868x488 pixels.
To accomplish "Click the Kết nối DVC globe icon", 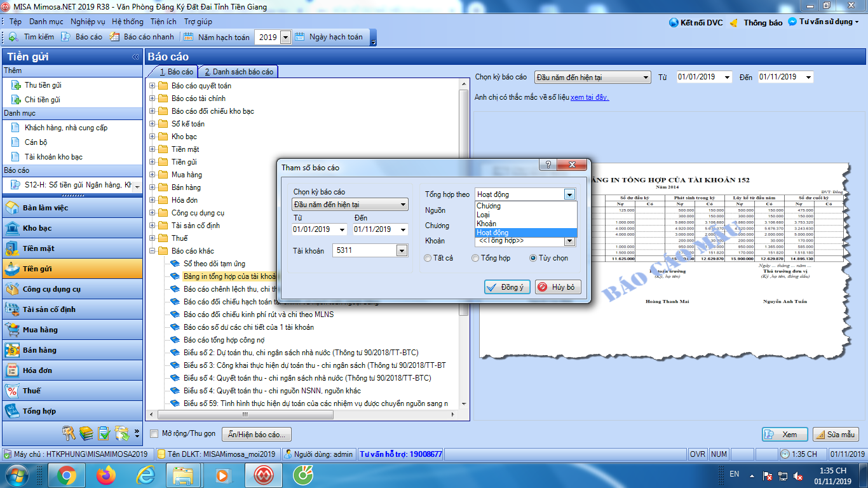I will [x=674, y=22].
